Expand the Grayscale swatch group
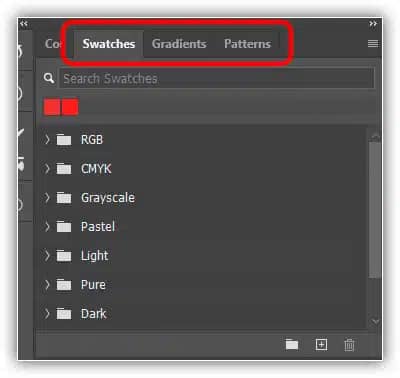Image resolution: width=400 pixels, height=378 pixels. pos(47,197)
